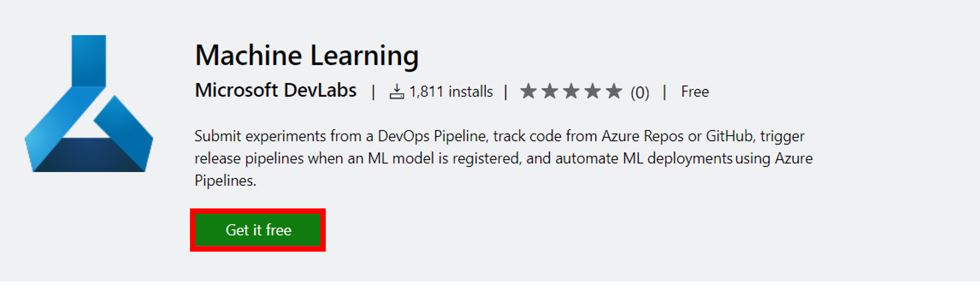Click "Pipelines." on the description's last line
Image resolution: width=980 pixels, height=285 pixels.
coord(225,181)
